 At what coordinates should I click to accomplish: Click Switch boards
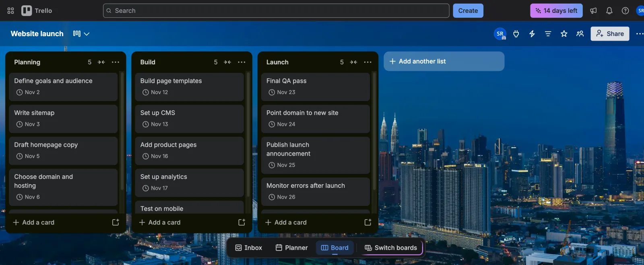(x=391, y=248)
